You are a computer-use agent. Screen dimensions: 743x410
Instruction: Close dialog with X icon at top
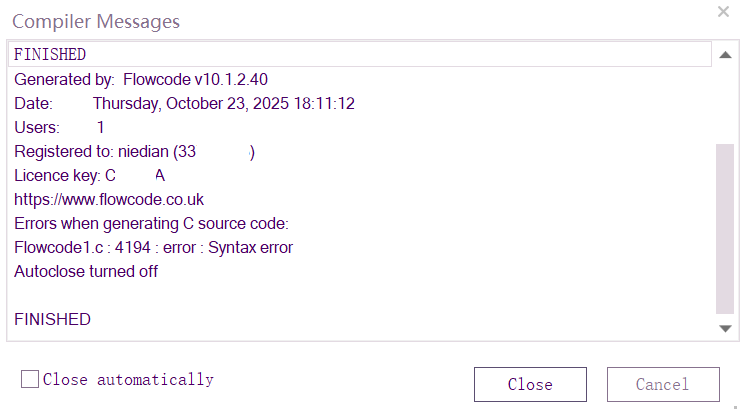coord(723,12)
